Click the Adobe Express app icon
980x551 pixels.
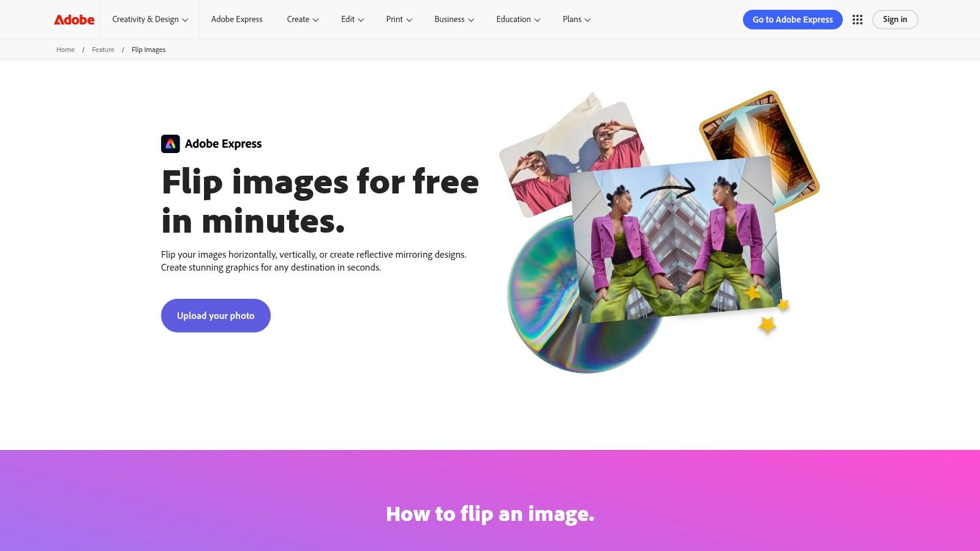(x=170, y=144)
